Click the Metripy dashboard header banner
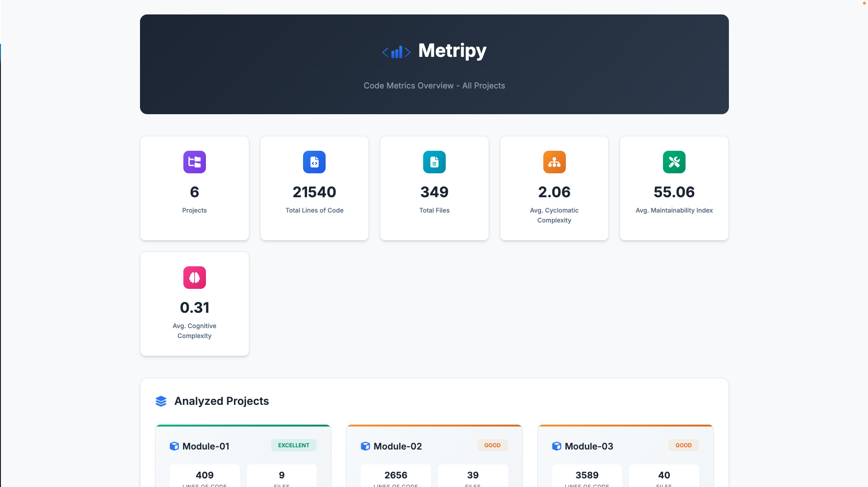Viewport: 868px width, 487px height. (434, 64)
